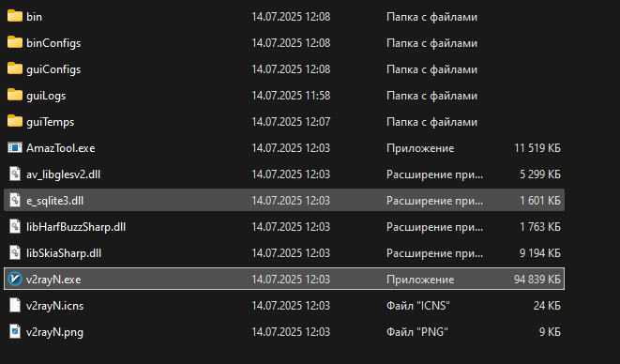Image resolution: width=620 pixels, height=364 pixels.
Task: Click the 94 839 КБ size cell
Action: tap(537, 280)
